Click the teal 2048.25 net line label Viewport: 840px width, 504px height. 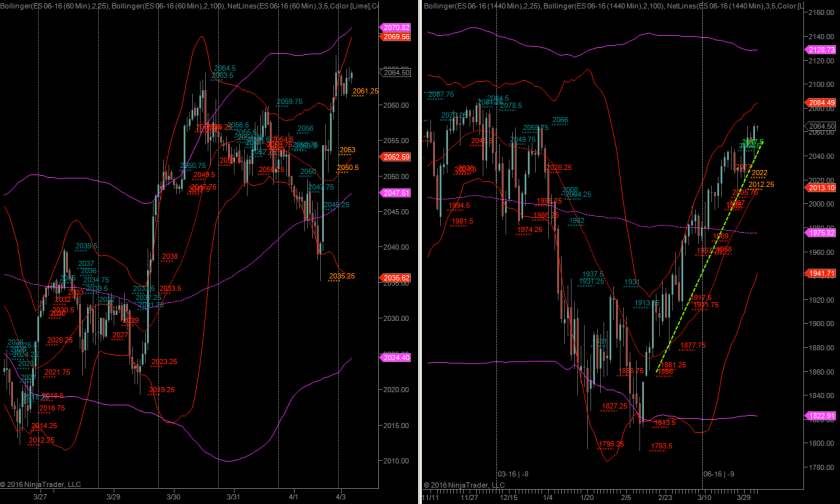(336, 205)
